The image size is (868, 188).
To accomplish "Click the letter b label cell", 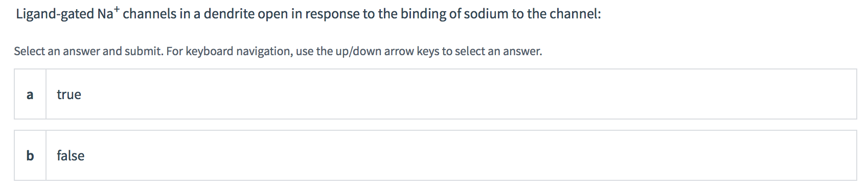I will point(30,155).
